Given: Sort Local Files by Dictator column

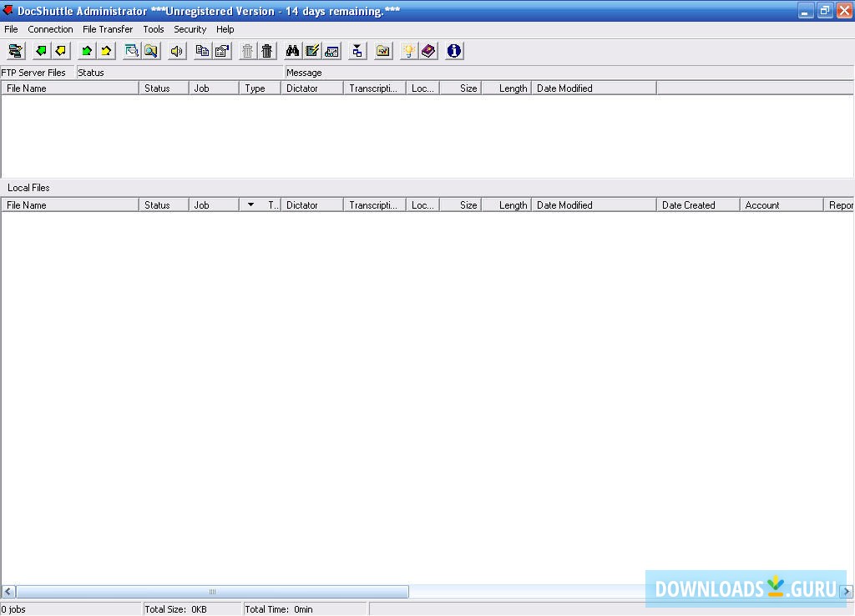Looking at the screenshot, I should 312,205.
